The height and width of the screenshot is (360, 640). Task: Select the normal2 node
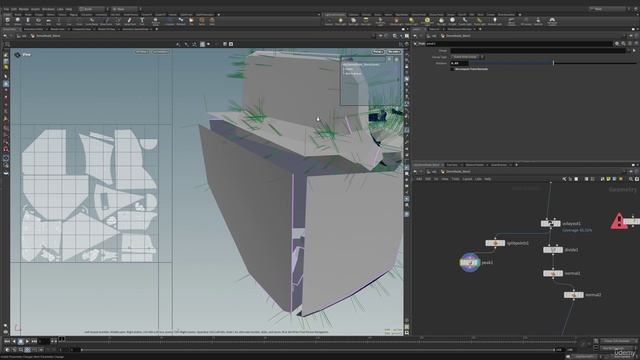[x=573, y=295]
